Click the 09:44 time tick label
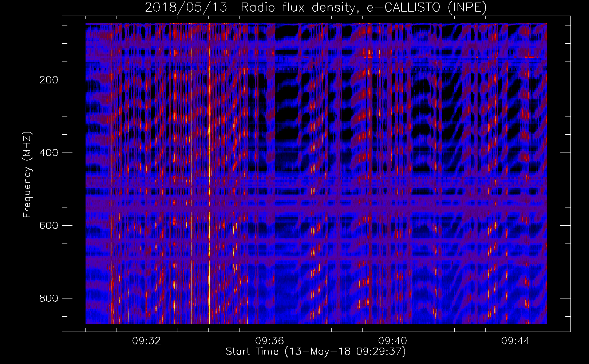Image resolution: width=589 pixels, height=364 pixels. click(516, 341)
